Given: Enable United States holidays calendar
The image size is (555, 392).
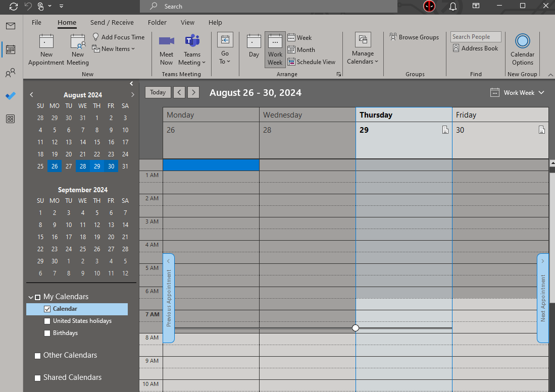Looking at the screenshot, I should coord(47,321).
